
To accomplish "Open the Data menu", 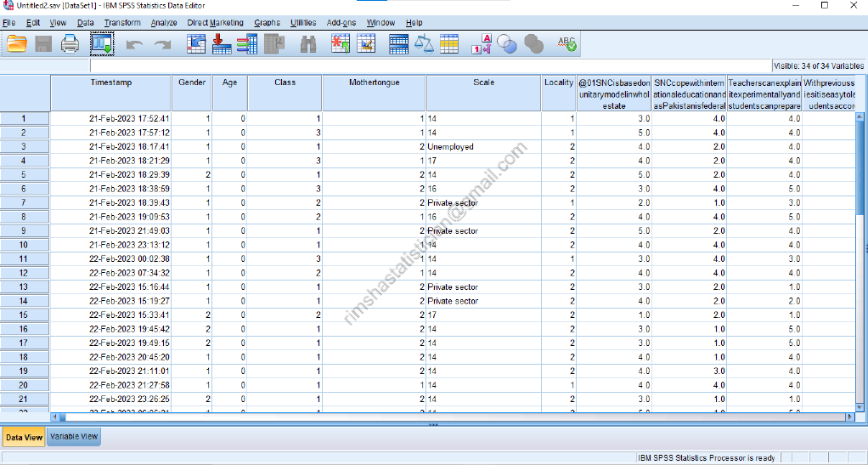I will pos(85,23).
